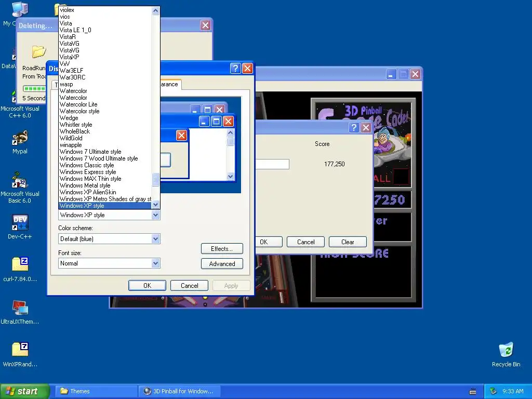Pick 'Windows Metal style'
Viewport: 532px width, 399px height.
coord(105,185)
